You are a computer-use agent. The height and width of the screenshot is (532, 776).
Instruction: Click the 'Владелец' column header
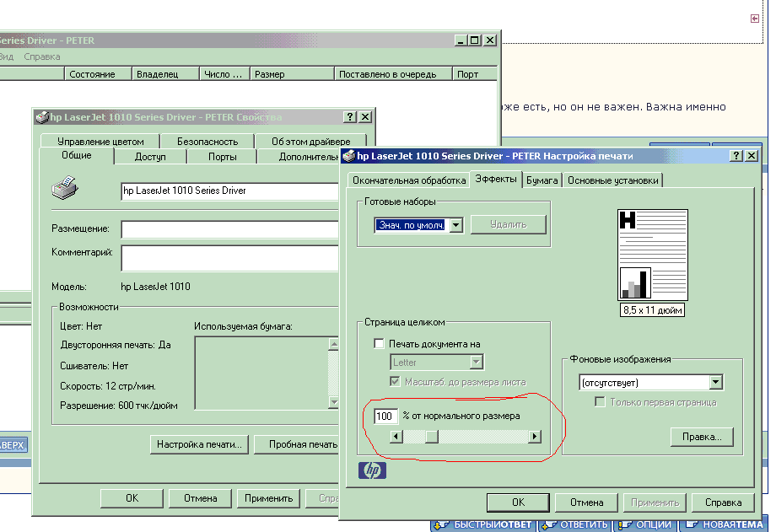coord(166,73)
